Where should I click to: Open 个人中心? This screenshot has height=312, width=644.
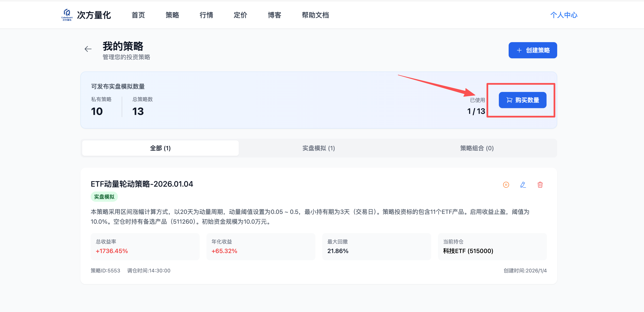(564, 15)
